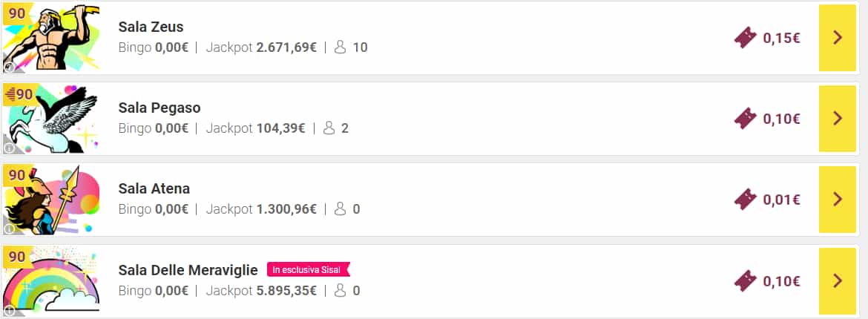868x319 pixels.
Task: Click the ticket icon for Sala Pegaso
Action: coord(745,119)
